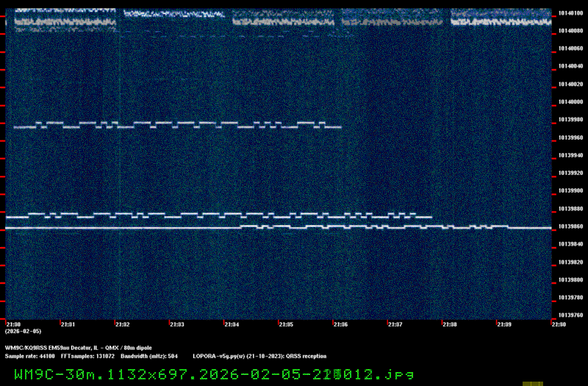
Task: Click the 10140080 frequency label
Action: [570, 31]
